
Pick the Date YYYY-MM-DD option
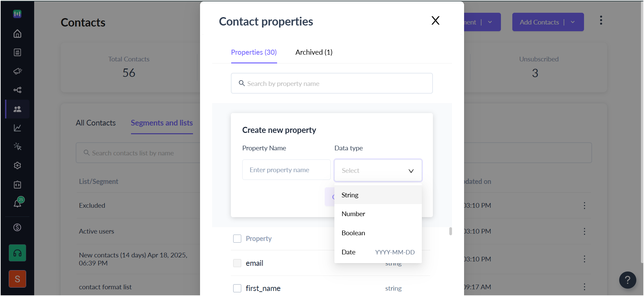point(378,252)
